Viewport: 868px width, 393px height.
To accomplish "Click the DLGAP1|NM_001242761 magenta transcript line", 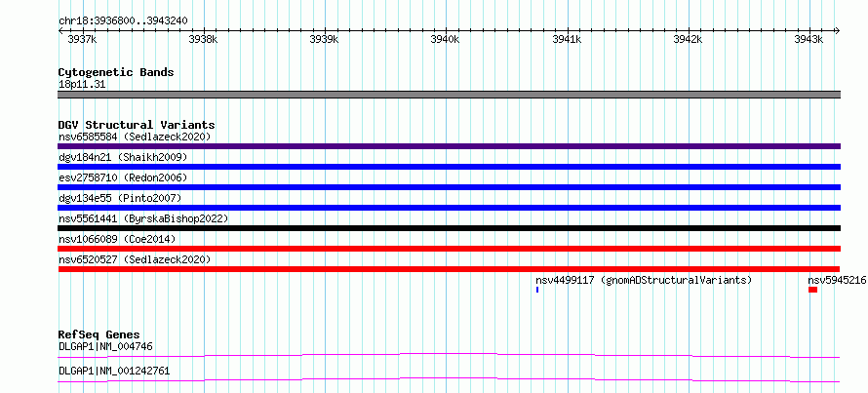I will pos(449,379).
